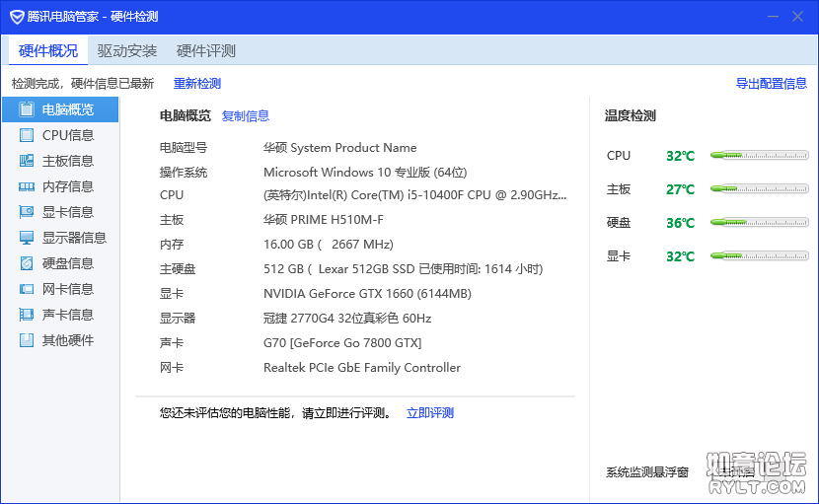Click the 温度检测 panel heading
The width and height of the screenshot is (819, 504).
(x=630, y=115)
